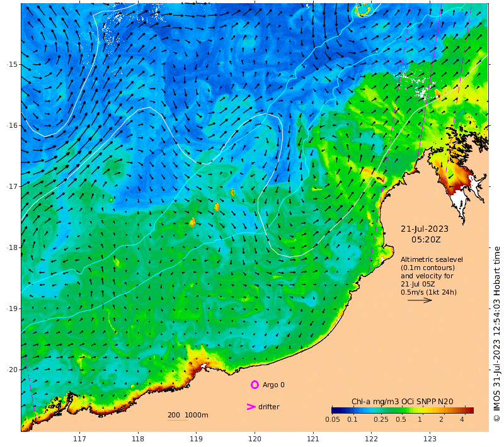This screenshot has height=447, width=504.
Task: Click colorbar tick value 0.25
Action: click(381, 419)
